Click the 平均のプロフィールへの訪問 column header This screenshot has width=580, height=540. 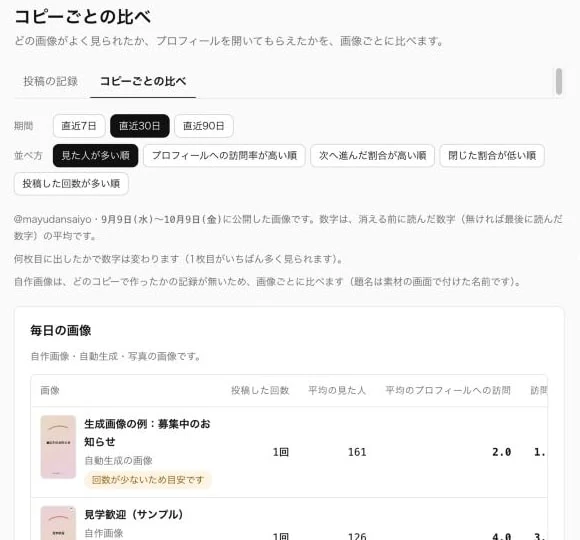(448, 391)
